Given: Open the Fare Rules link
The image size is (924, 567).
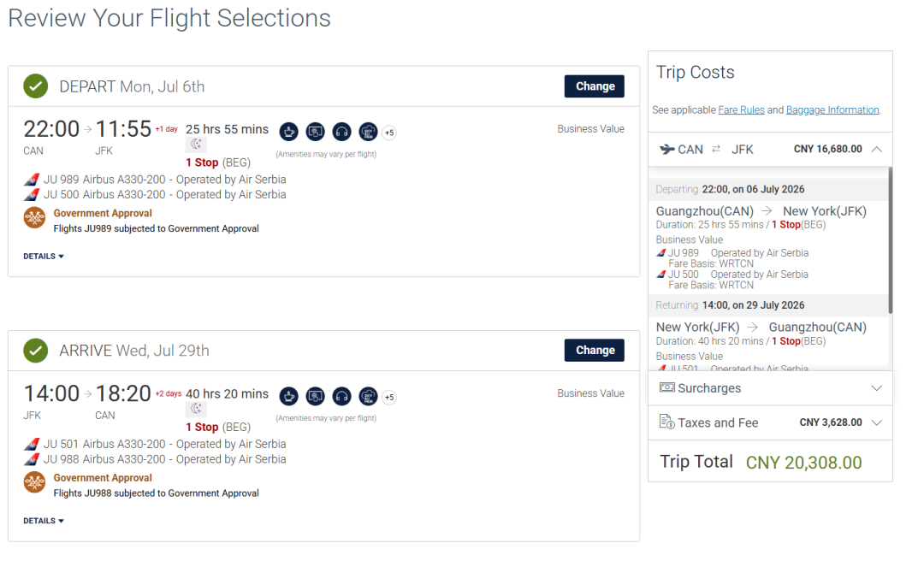Looking at the screenshot, I should click(x=741, y=110).
